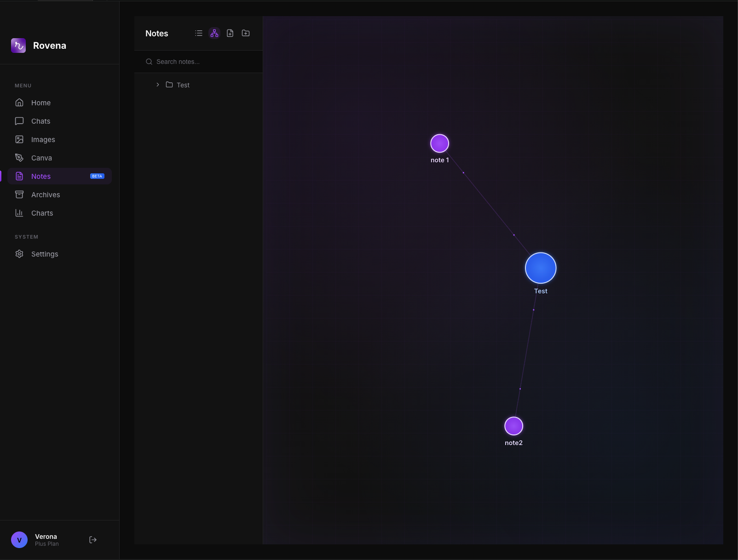This screenshot has height=560, width=738.
Task: Click the Plus Plan label
Action: tap(47, 544)
